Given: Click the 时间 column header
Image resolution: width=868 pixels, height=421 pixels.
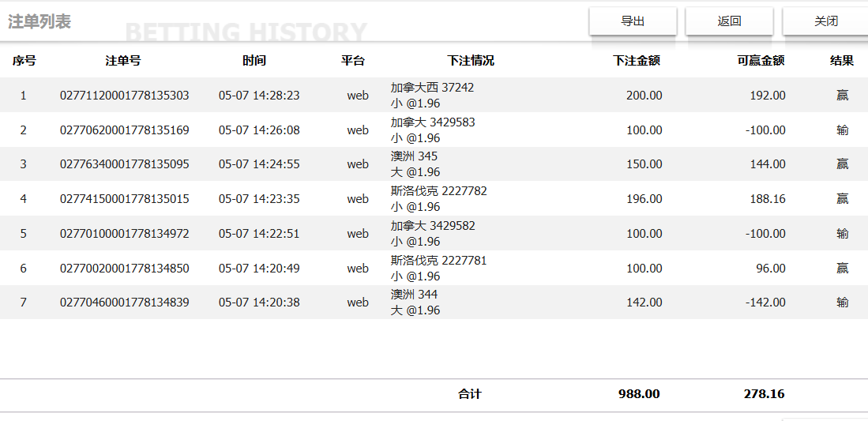Looking at the screenshot, I should (254, 61).
